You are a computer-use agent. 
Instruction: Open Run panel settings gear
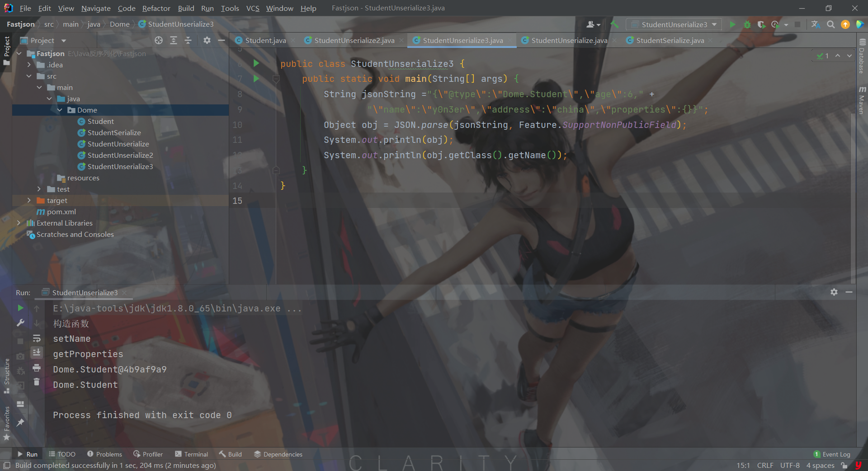tap(834, 292)
